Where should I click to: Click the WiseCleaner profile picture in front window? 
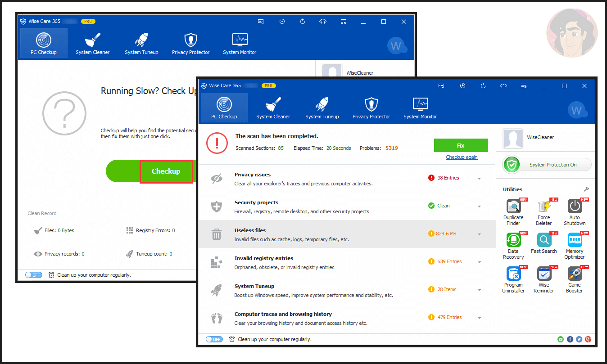click(513, 139)
